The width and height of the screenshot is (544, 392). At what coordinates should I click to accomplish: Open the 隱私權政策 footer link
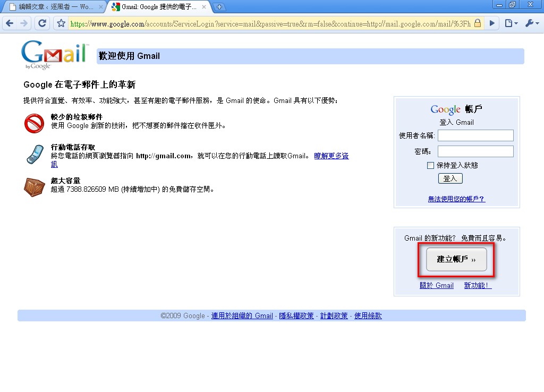(x=296, y=316)
